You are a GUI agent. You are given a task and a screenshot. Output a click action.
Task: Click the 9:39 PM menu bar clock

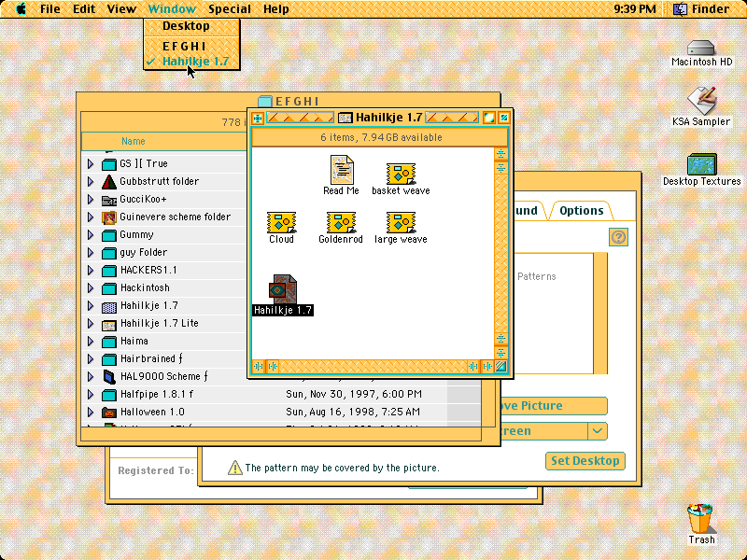point(635,9)
